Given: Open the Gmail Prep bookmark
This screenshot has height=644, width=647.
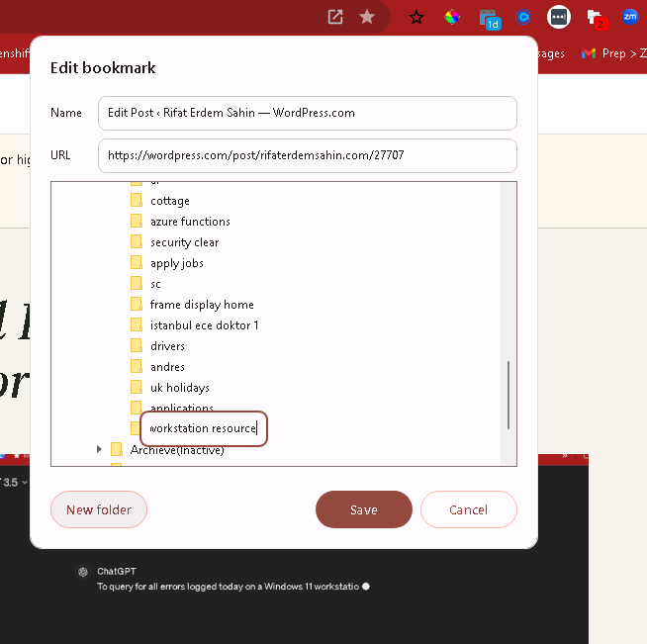Looking at the screenshot, I should tap(614, 53).
